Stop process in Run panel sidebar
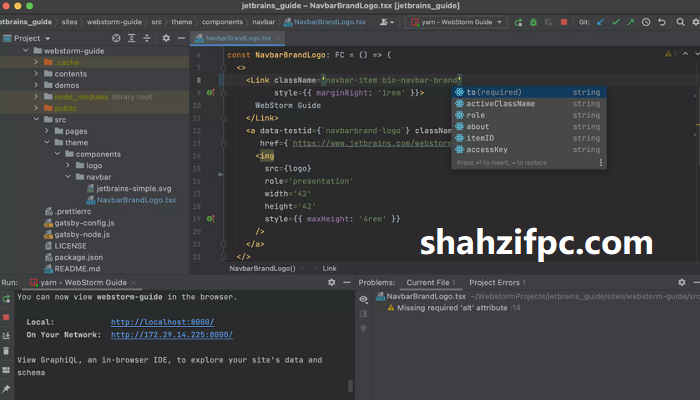Image resolution: width=700 pixels, height=400 pixels. point(6,317)
